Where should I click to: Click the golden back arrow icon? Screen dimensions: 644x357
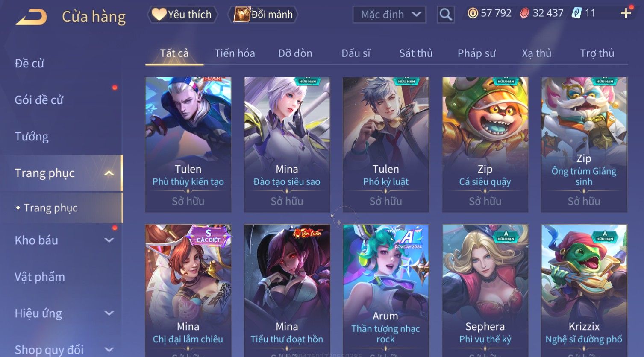tap(32, 16)
